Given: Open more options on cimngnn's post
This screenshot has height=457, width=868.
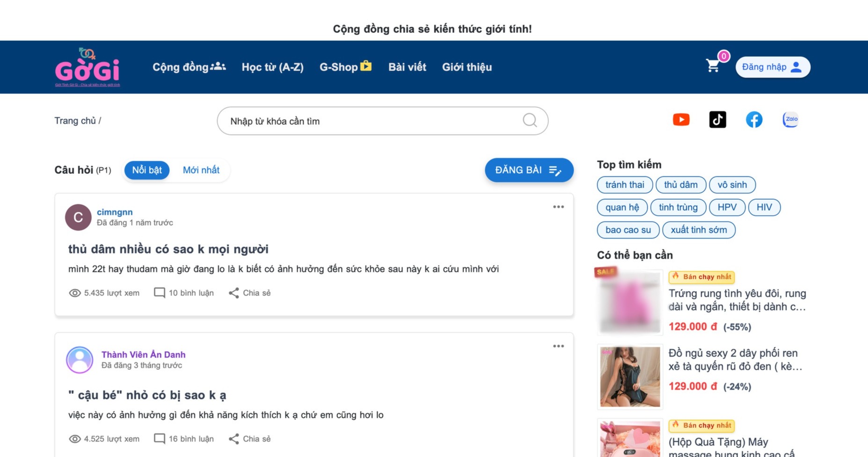Looking at the screenshot, I should coord(558,207).
